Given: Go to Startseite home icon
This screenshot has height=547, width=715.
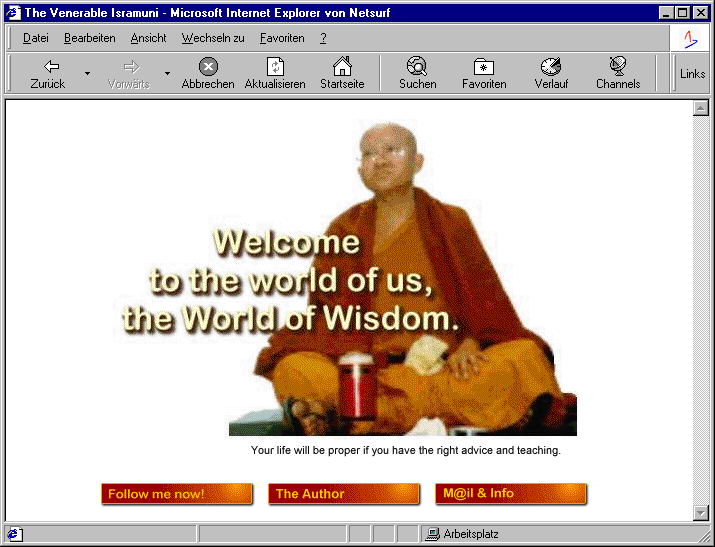Looking at the screenshot, I should pos(342,67).
